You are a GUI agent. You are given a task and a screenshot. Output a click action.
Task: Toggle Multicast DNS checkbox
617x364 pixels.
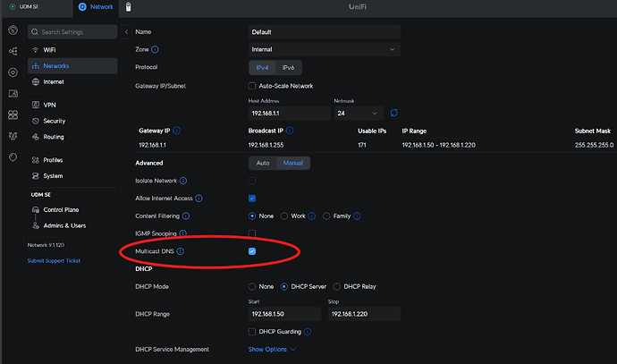pos(252,251)
